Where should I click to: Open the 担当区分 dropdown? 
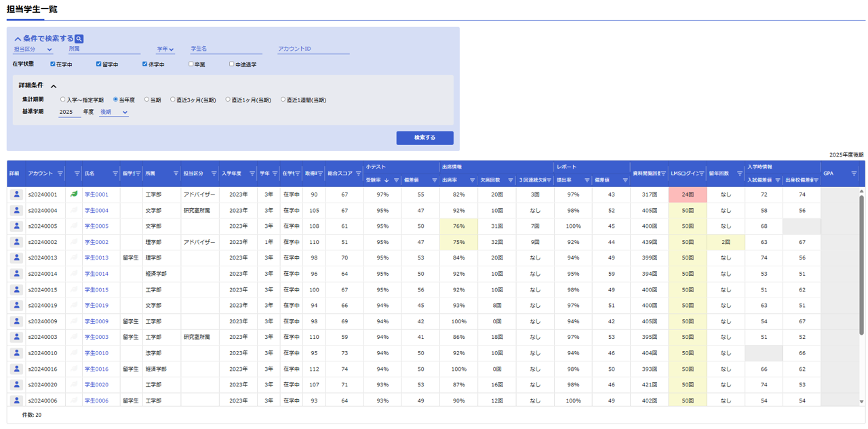(x=33, y=49)
